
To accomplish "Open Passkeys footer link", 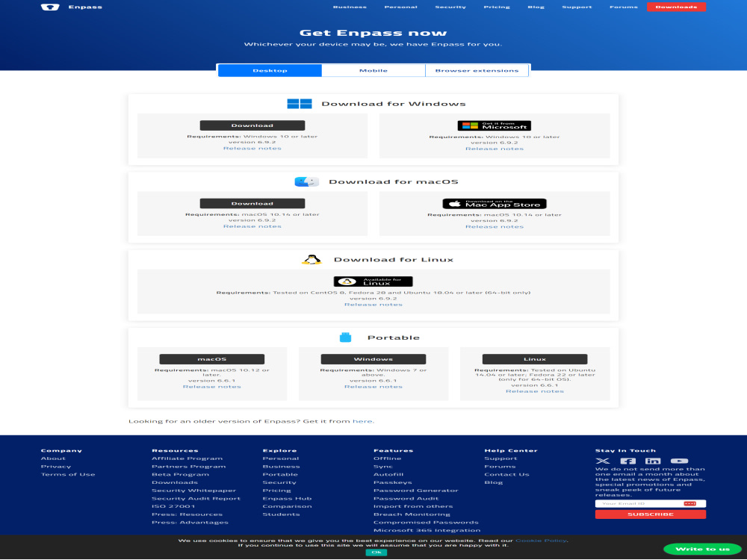I will coord(393,482).
